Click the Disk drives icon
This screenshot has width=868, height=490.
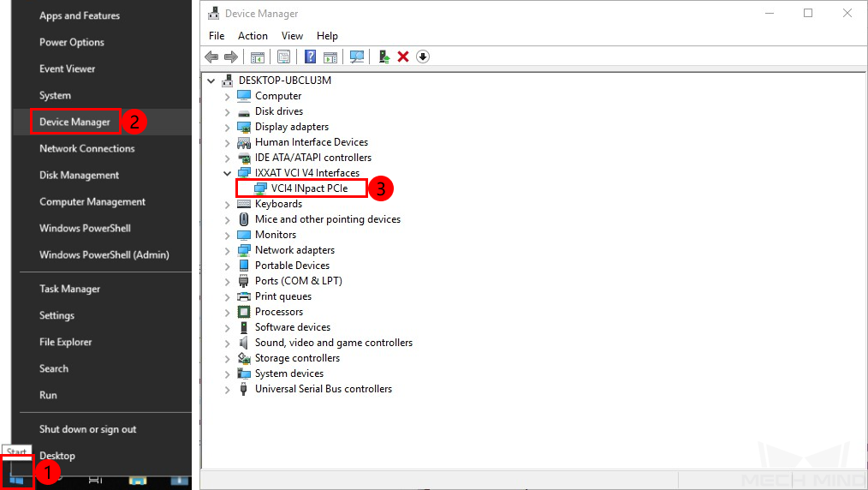244,112
